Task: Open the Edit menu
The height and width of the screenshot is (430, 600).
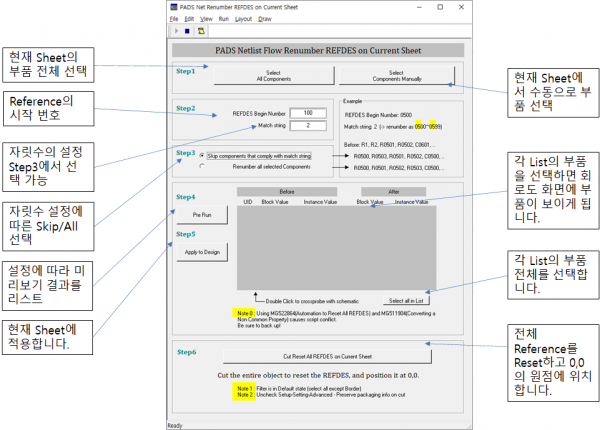Action: (189, 19)
